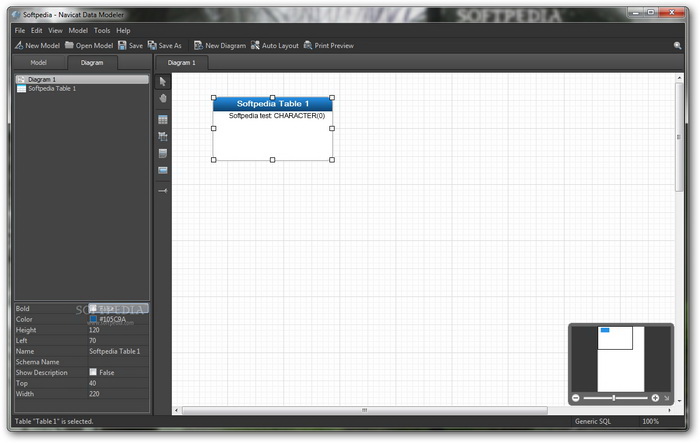
Task: Edit the Width value 220
Action: pos(118,393)
